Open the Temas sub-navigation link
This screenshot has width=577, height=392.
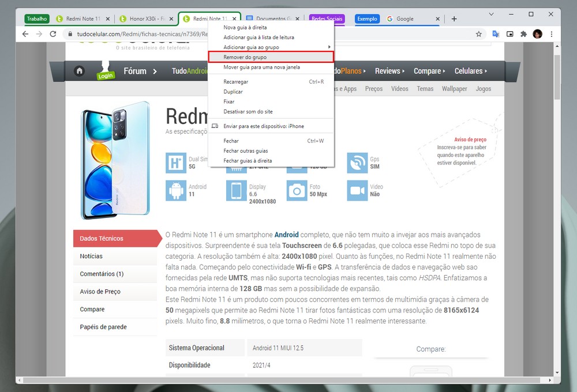(x=425, y=89)
